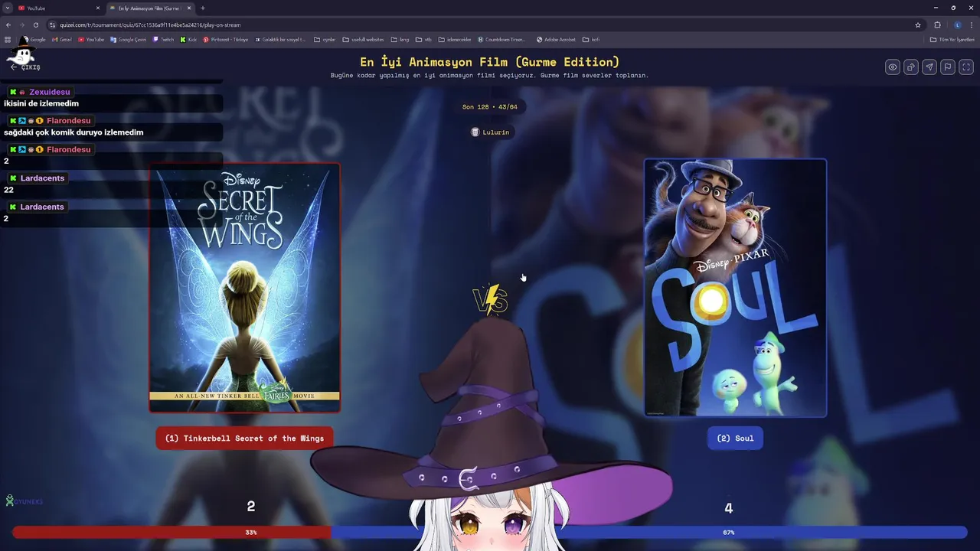Open the Chrome three-dot menu

coord(972,24)
